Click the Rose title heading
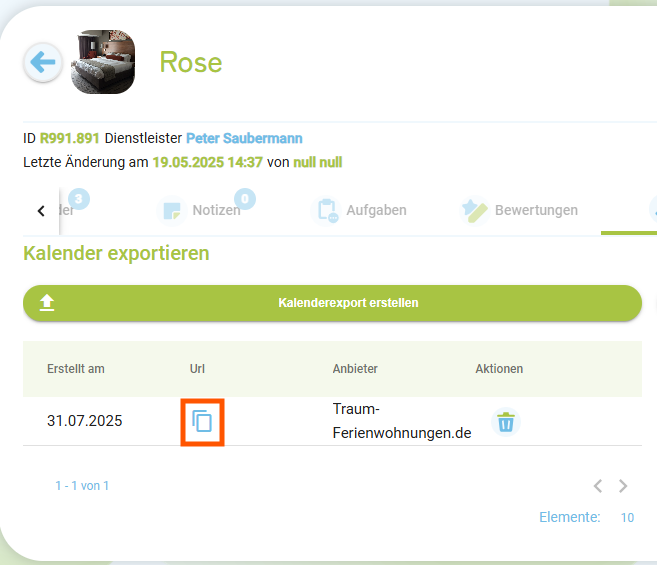The width and height of the screenshot is (657, 565). [191, 62]
